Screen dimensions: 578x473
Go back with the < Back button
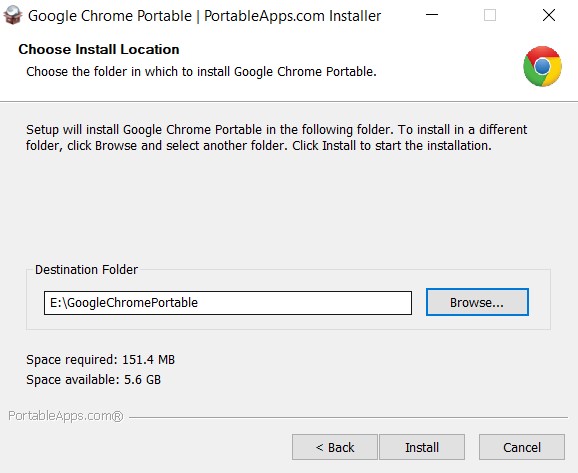[x=335, y=447]
